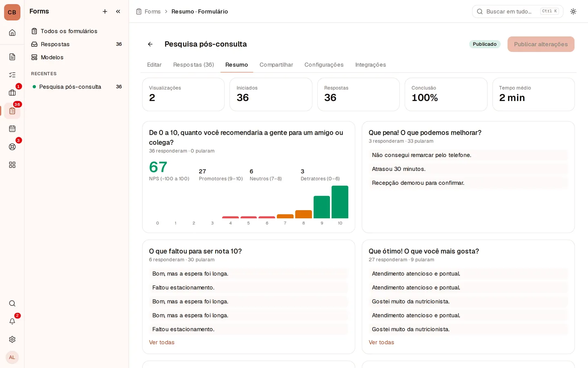
Task: Open Respostas in the sidebar
Action: [76, 44]
